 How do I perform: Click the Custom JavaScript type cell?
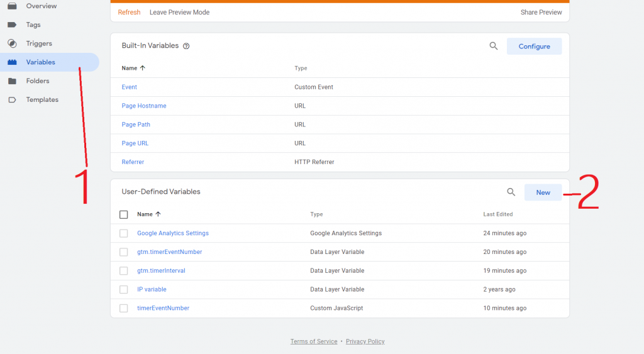click(336, 308)
